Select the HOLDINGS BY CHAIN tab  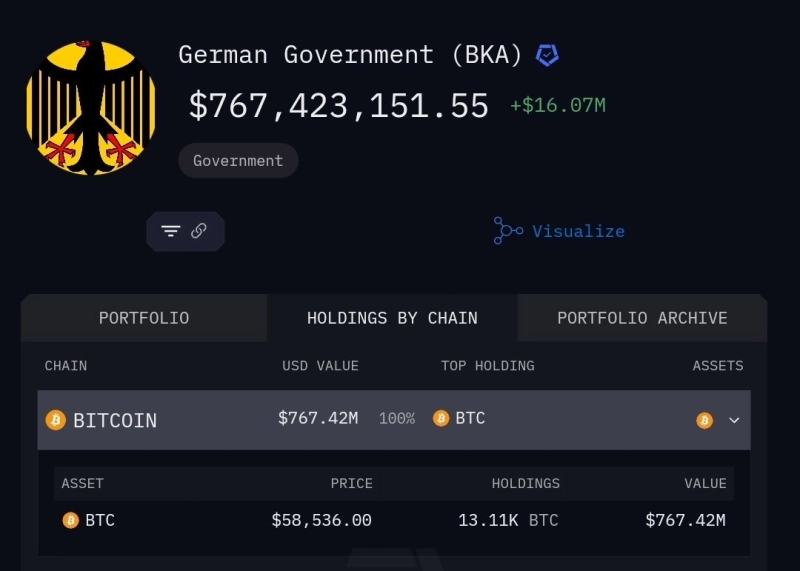click(392, 318)
